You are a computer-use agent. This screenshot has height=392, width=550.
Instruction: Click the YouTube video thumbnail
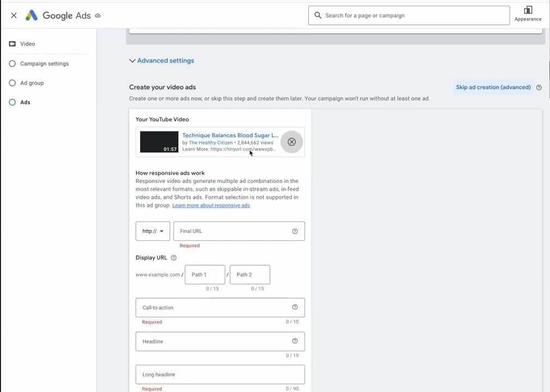point(159,142)
